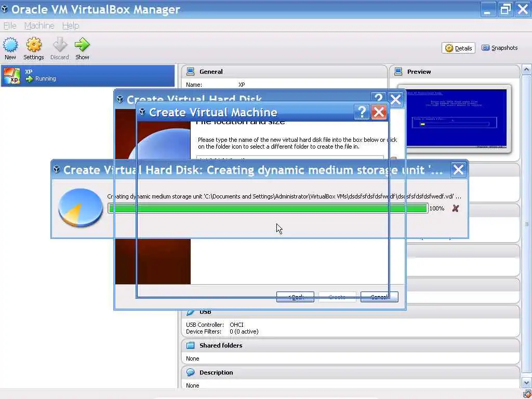532x399 pixels.
Task: Click the New virtual machine icon
Action: pyautogui.click(x=10, y=45)
